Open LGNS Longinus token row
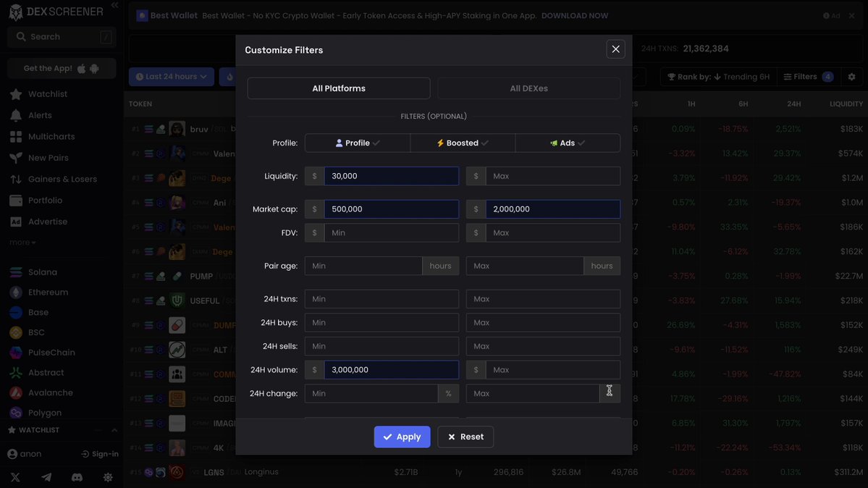The width and height of the screenshot is (868, 488). coord(495,473)
